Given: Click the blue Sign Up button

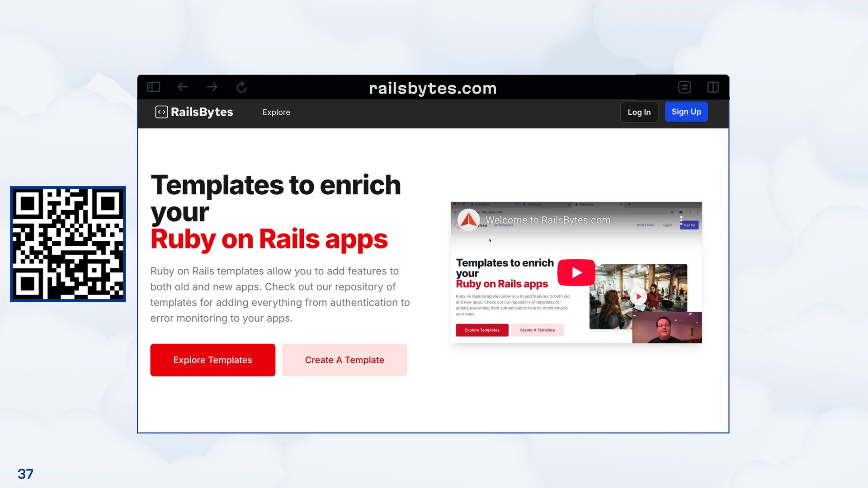Looking at the screenshot, I should (686, 112).
